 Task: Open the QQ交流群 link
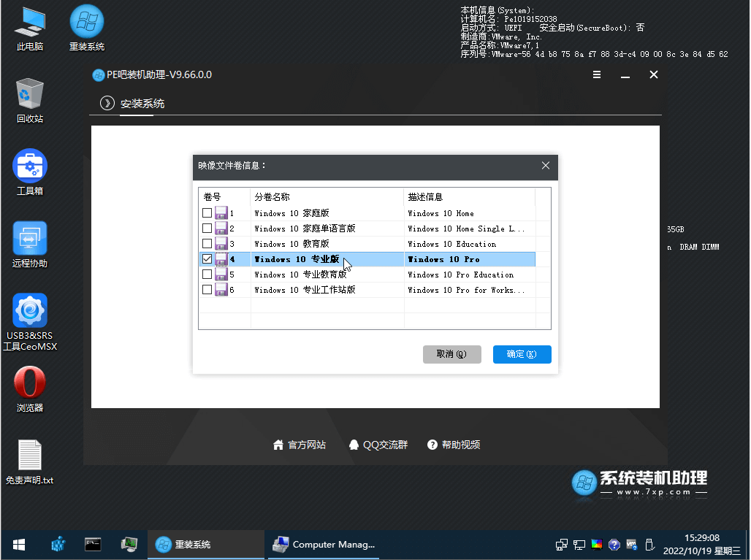pos(378,445)
